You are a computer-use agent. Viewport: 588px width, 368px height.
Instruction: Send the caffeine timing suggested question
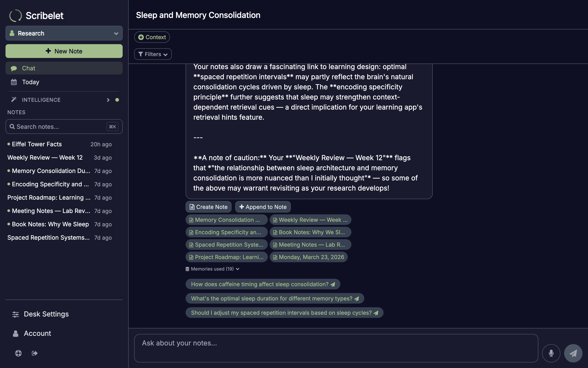263,284
